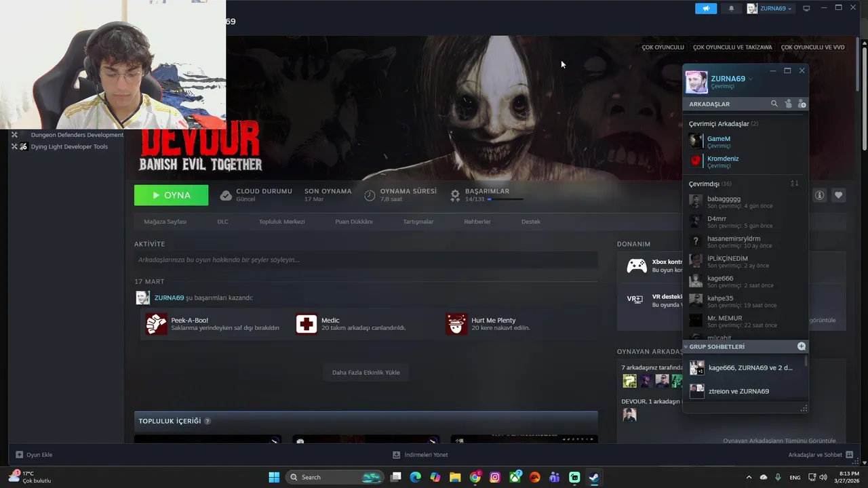The height and width of the screenshot is (488, 868).
Task: Toggle the favorite heart icon
Action: tap(839, 195)
